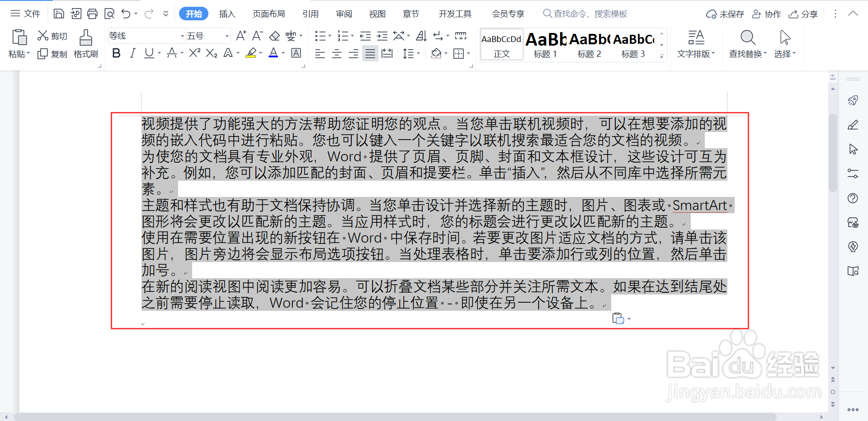Switch to the 审阅 tab
The image size is (868, 421).
(x=344, y=14)
